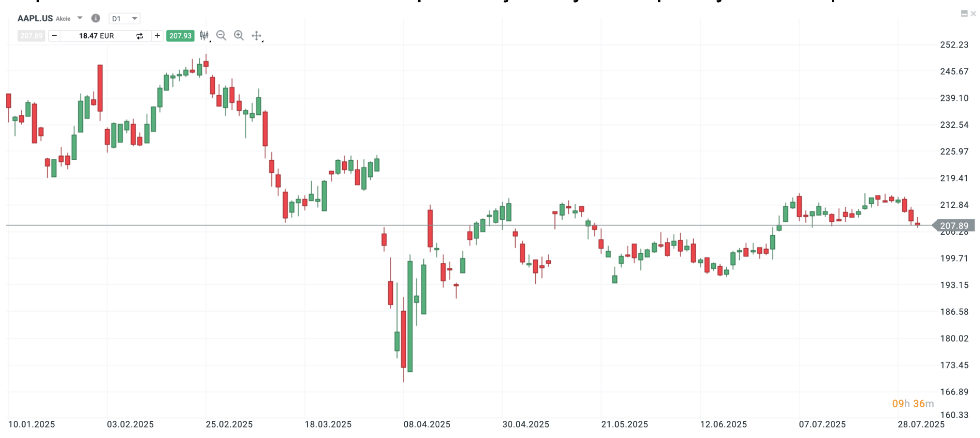Viewport: 980px width, 438px height.
Task: Click the AAPL.US symbol name
Action: pos(35,19)
